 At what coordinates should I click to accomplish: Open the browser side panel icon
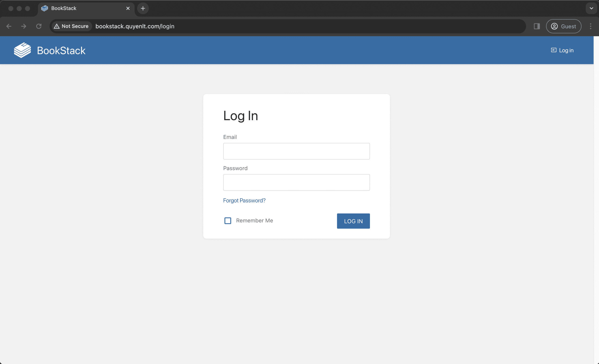pos(537,26)
